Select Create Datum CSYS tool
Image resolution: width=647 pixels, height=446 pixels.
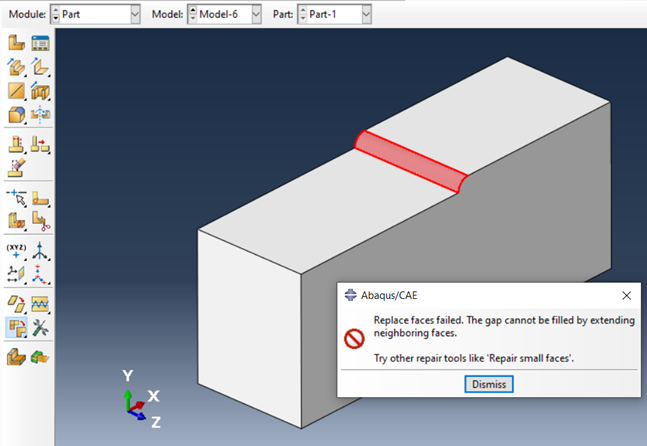point(40,274)
